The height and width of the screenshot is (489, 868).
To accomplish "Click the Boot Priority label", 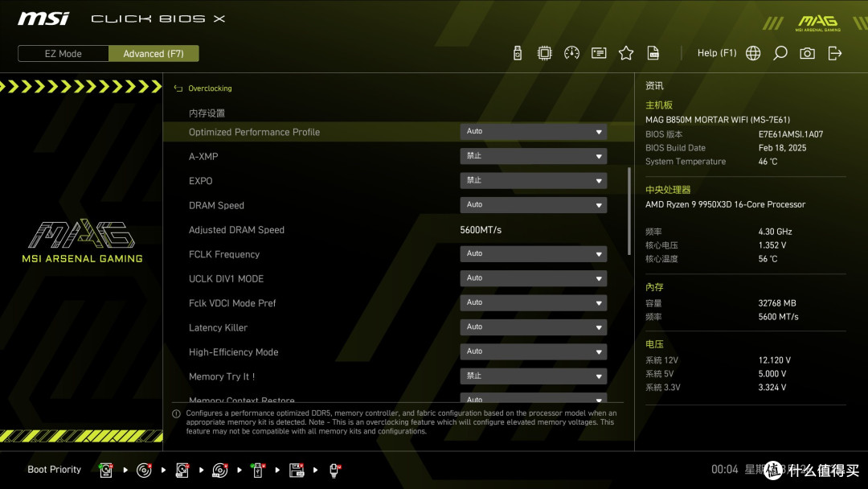I will 55,470.
